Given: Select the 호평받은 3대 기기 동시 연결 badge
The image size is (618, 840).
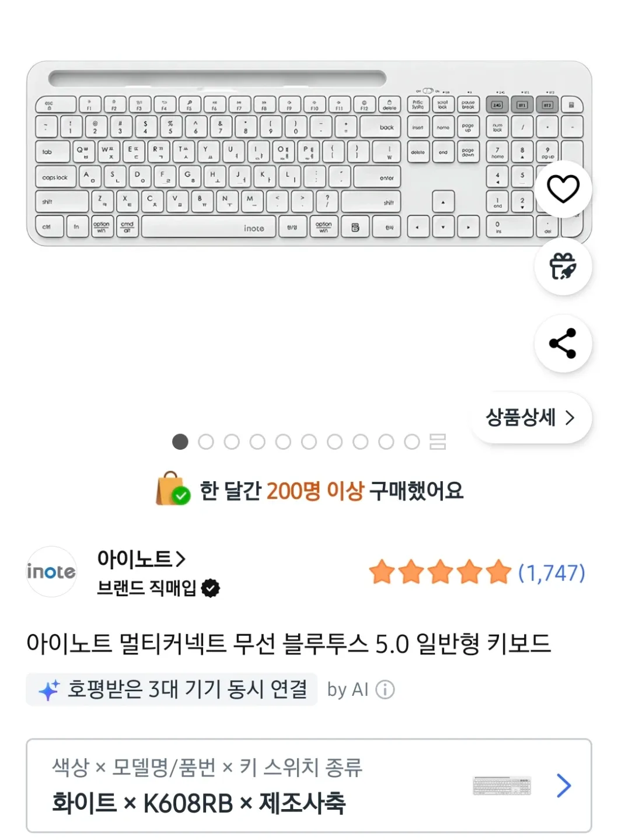Looking at the screenshot, I should 171,689.
